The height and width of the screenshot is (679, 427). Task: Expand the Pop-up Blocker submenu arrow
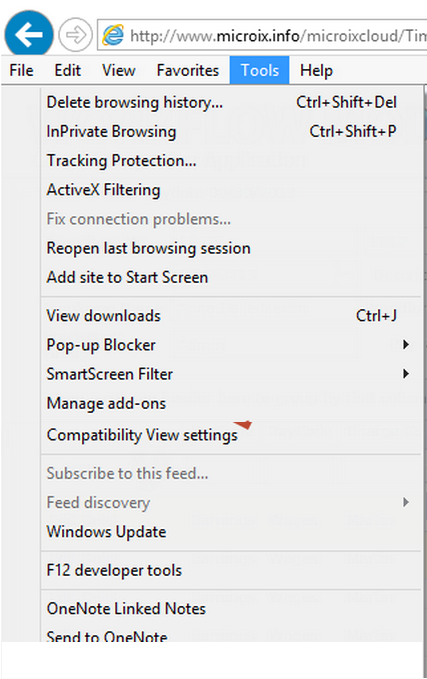coord(406,345)
